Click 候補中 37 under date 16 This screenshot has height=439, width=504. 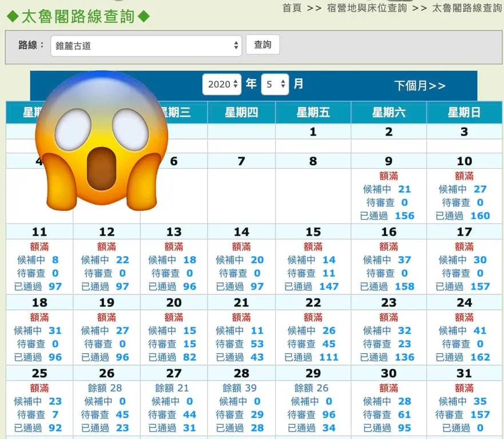pyautogui.click(x=387, y=260)
